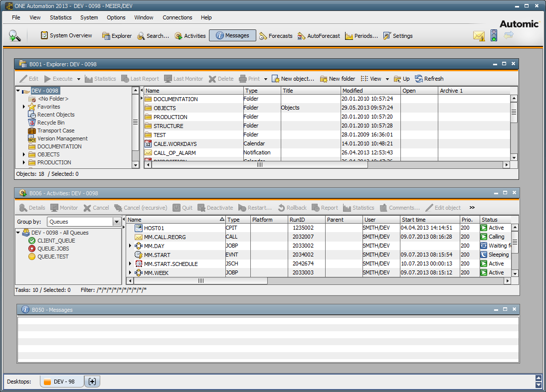Open AutoForecast from the toolbar

(x=319, y=36)
